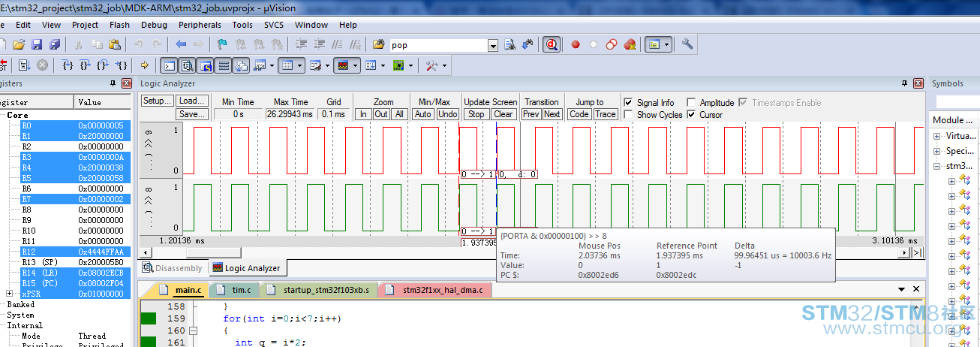Viewport: 980px width, 347px height.
Task: Click the Save All icon
Action: tap(55, 45)
